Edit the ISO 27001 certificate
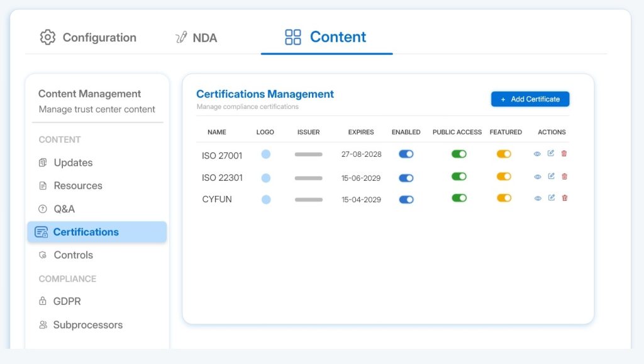 (x=551, y=153)
